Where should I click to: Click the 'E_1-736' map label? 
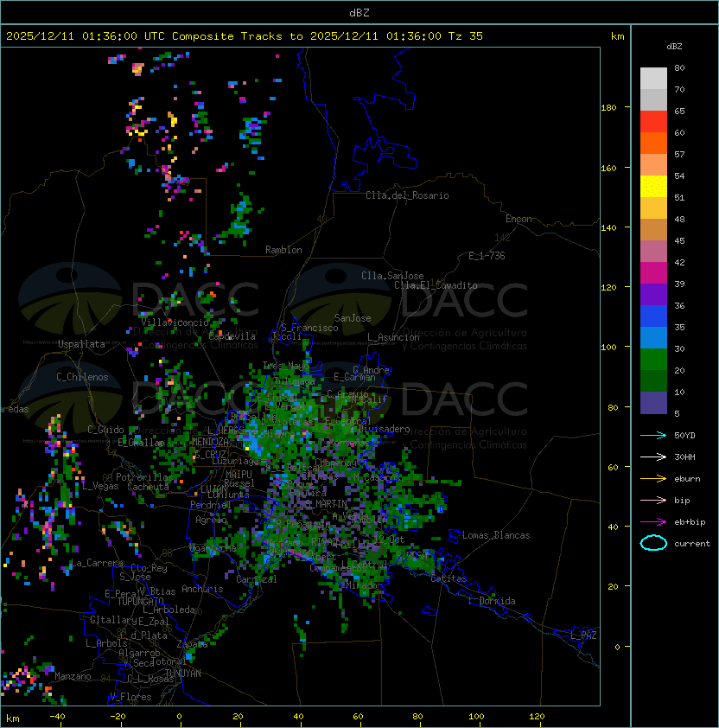(487, 256)
